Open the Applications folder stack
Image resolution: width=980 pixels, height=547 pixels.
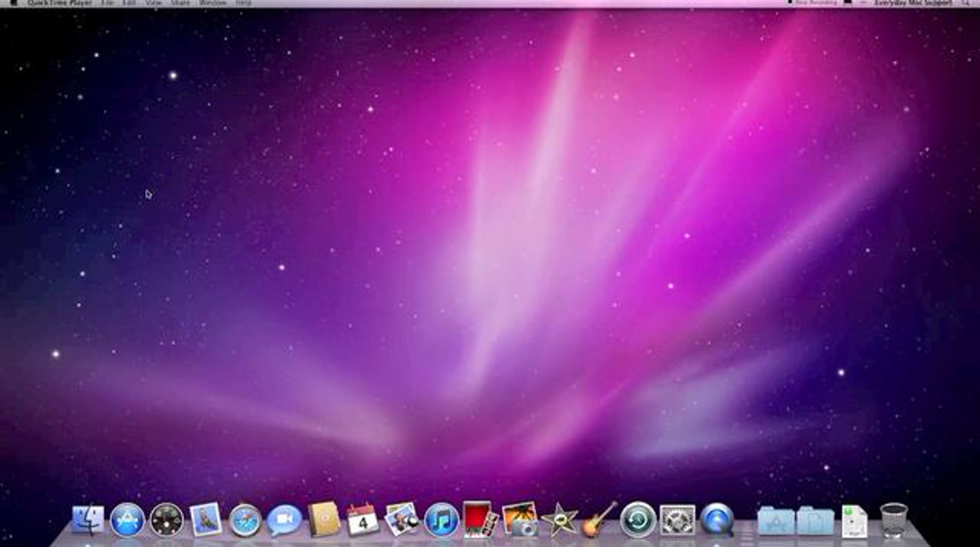(775, 521)
